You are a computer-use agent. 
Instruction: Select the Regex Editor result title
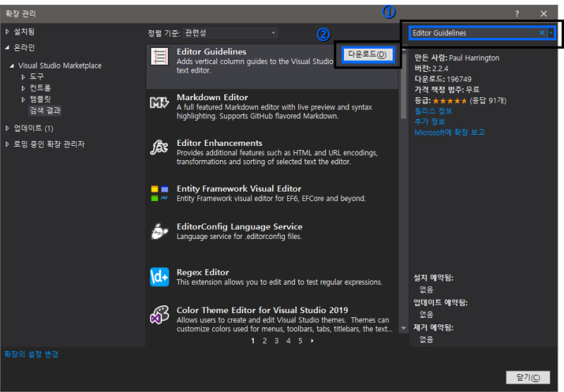tap(203, 273)
